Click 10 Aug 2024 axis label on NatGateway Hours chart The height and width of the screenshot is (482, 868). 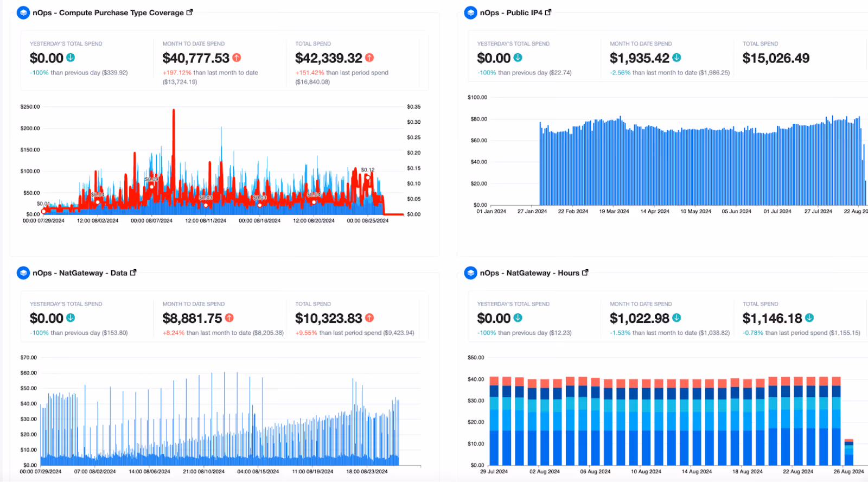click(646, 472)
